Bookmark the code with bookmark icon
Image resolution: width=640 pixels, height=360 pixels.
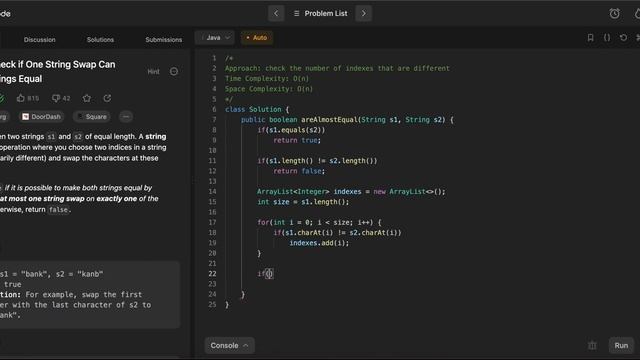pyautogui.click(x=590, y=38)
